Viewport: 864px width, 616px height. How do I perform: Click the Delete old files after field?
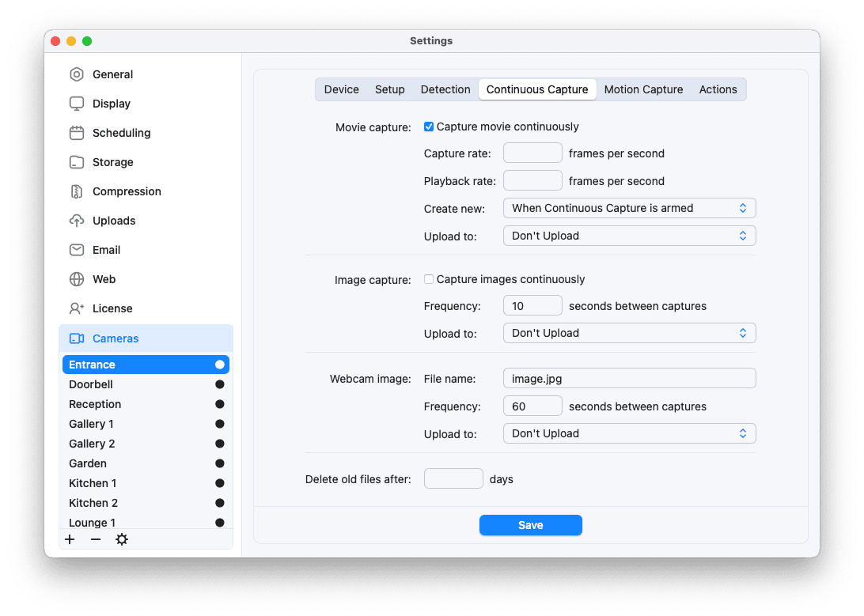[x=453, y=478]
